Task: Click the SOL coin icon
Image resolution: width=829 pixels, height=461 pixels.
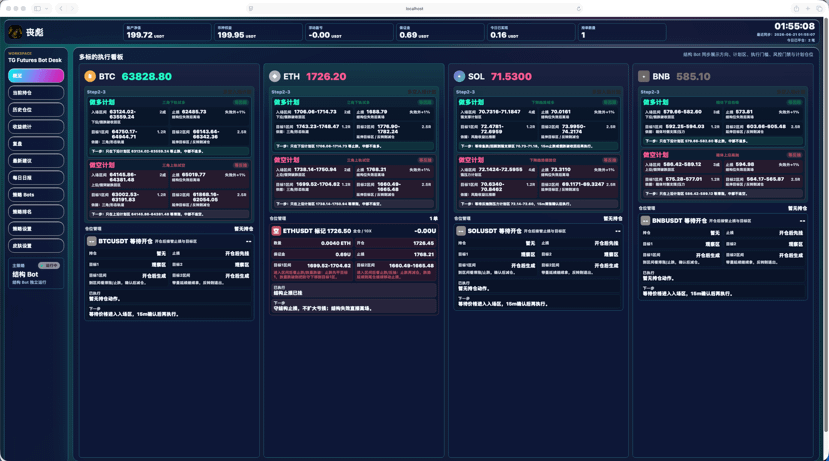Action: 459,77
